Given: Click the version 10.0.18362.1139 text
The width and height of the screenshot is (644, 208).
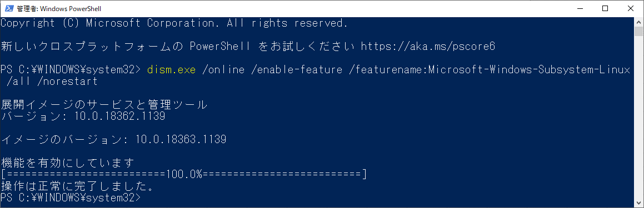Looking at the screenshot, I should point(119,116).
